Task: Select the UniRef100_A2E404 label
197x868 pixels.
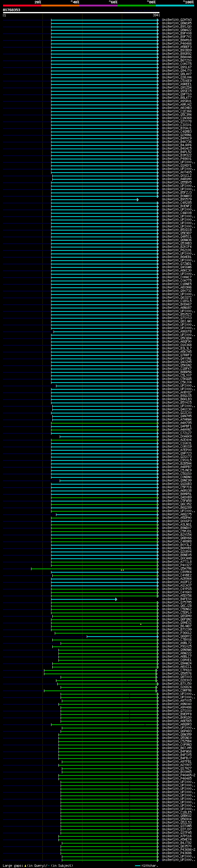Action: pyautogui.click(x=177, y=440)
